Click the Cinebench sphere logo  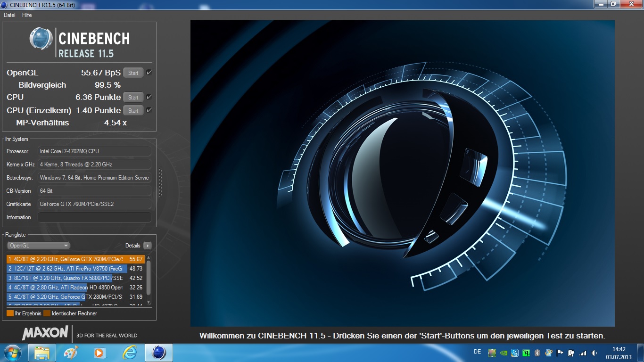coord(41,39)
